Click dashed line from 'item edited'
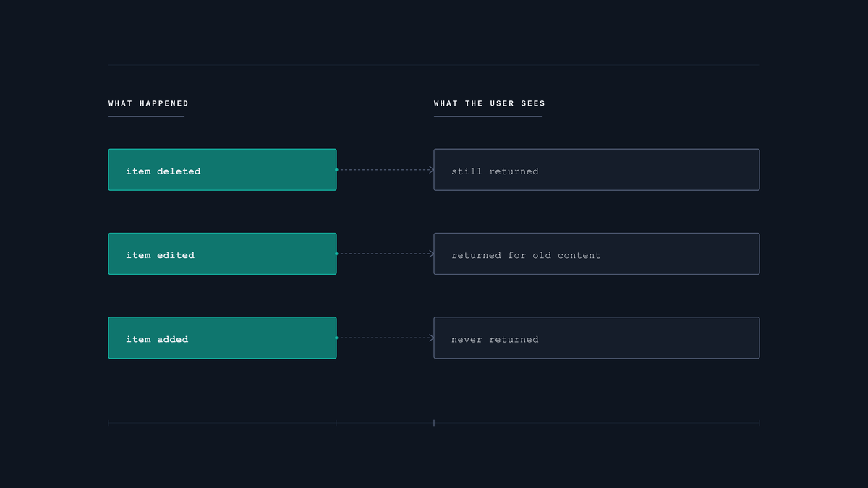Screen dimensions: 868x488 383,254
